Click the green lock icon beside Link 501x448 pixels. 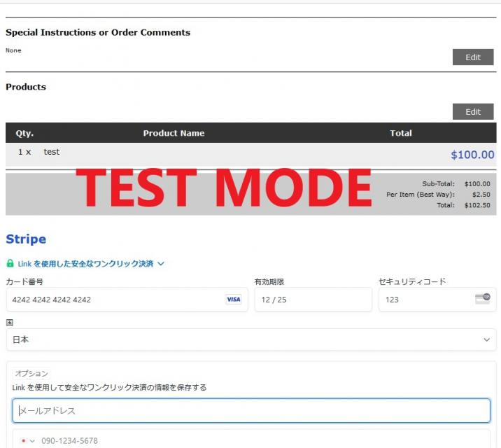[x=10, y=263]
